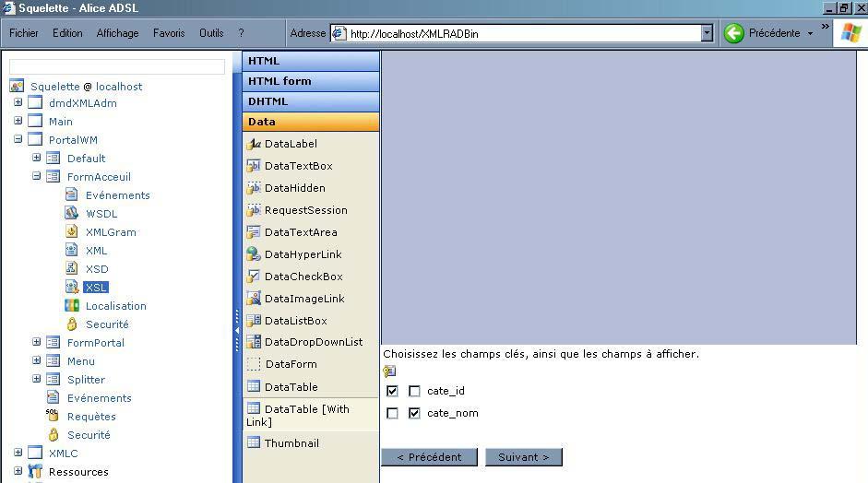
Task: Click the Localisation icon in the tree
Action: click(x=72, y=306)
